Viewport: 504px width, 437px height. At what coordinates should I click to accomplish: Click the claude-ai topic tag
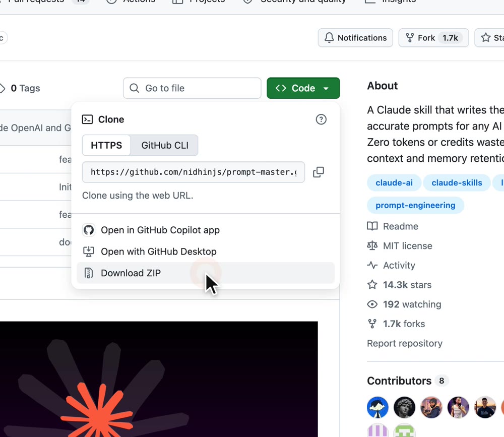click(394, 182)
